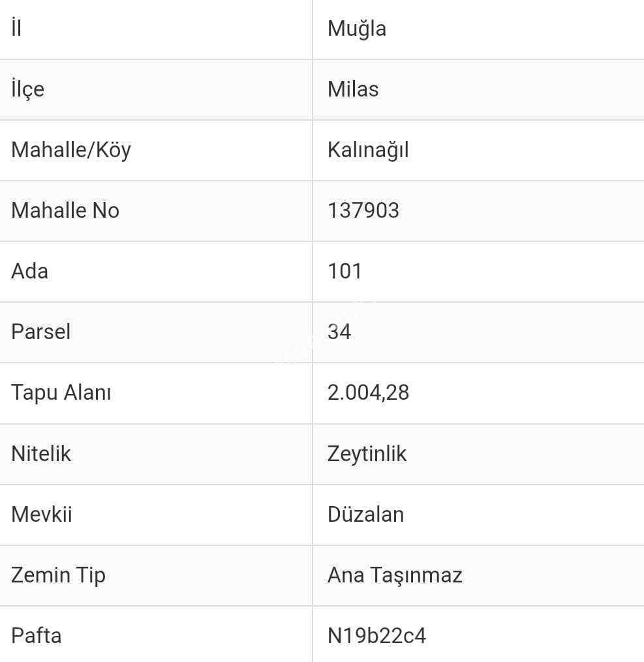Select the Nitelik row label
This screenshot has width=644, height=662.
(x=41, y=453)
